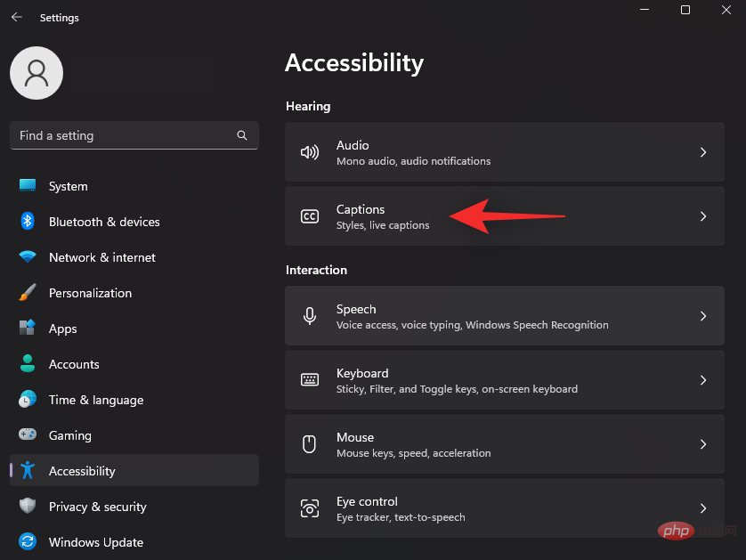This screenshot has height=560, width=746.
Task: Click the Bluetooth icon in sidebar
Action: 28,222
